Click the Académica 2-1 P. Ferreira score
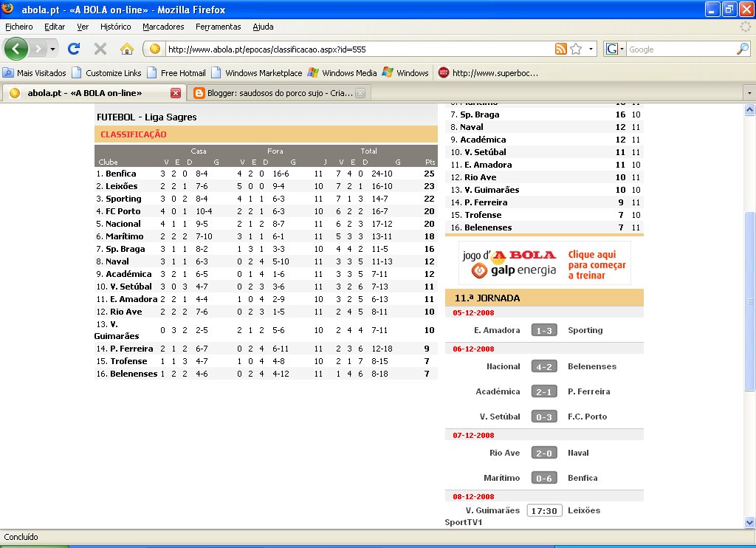Image resolution: width=756 pixels, height=548 pixels. point(544,391)
